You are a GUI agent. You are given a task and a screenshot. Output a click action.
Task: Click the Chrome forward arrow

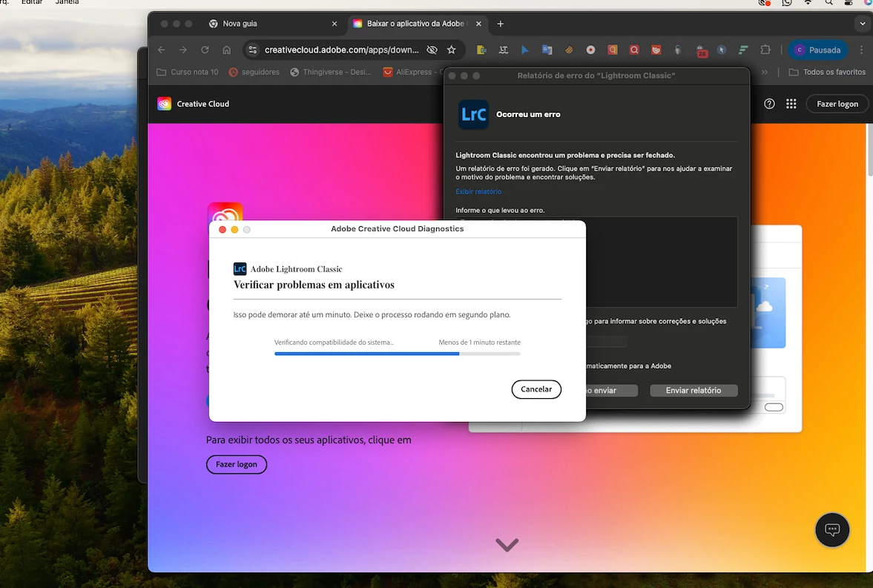[183, 50]
